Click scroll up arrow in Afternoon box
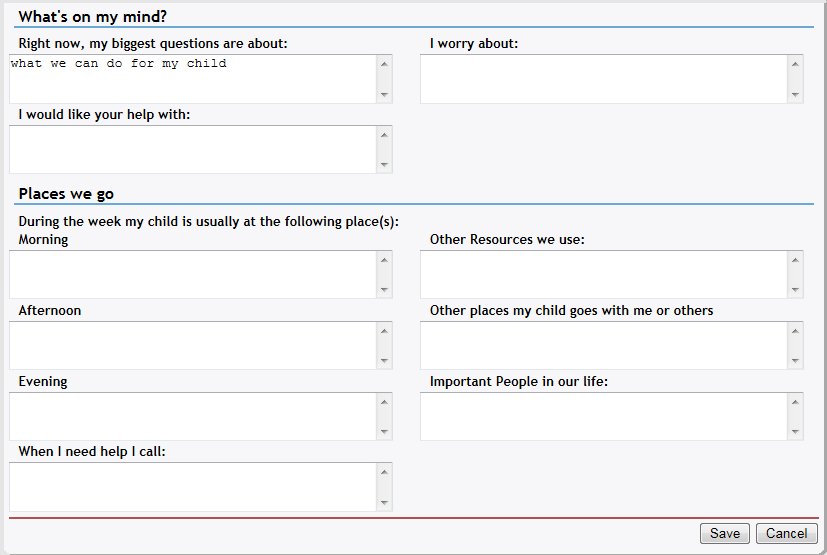 [384, 330]
